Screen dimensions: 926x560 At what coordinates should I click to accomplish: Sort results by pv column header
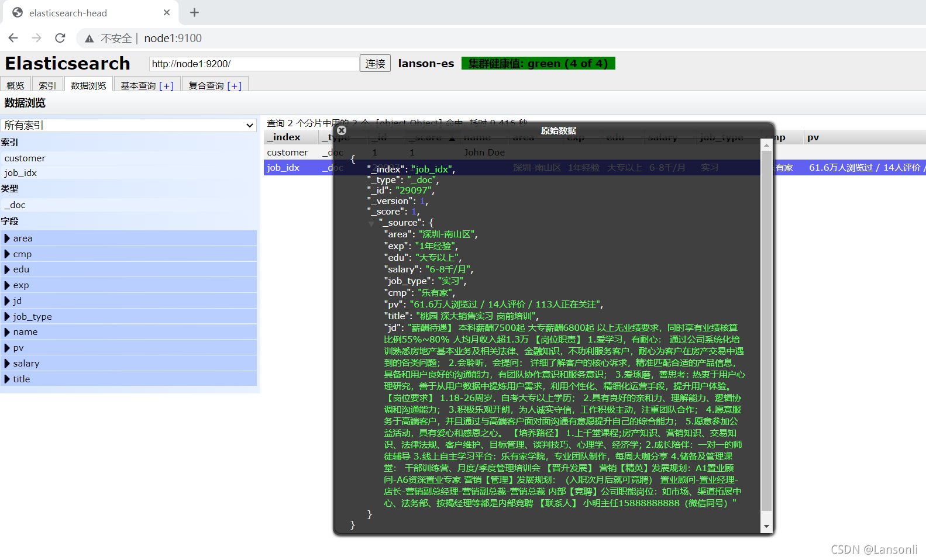pos(864,137)
